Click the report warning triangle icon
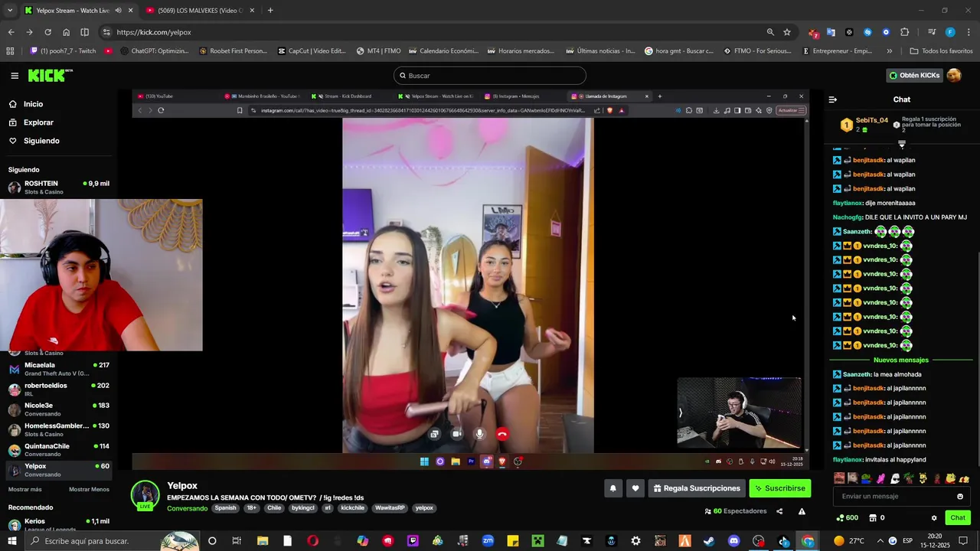This screenshot has width=980, height=551. (802, 511)
